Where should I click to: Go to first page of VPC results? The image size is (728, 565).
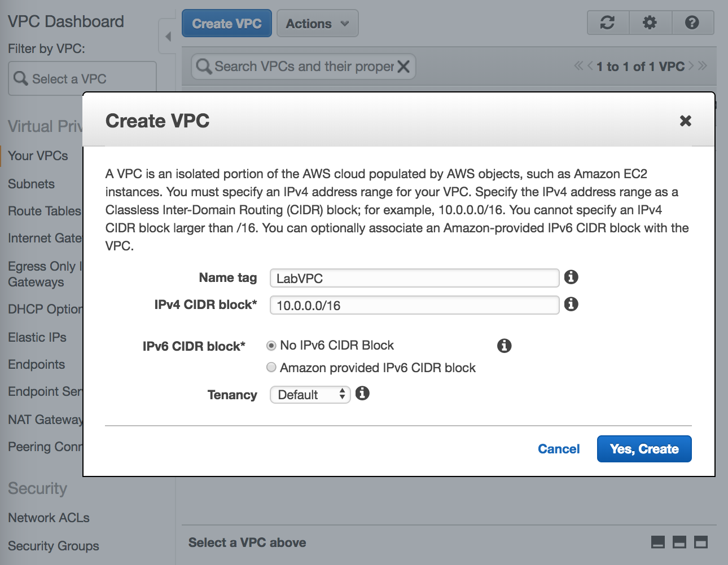coord(578,66)
